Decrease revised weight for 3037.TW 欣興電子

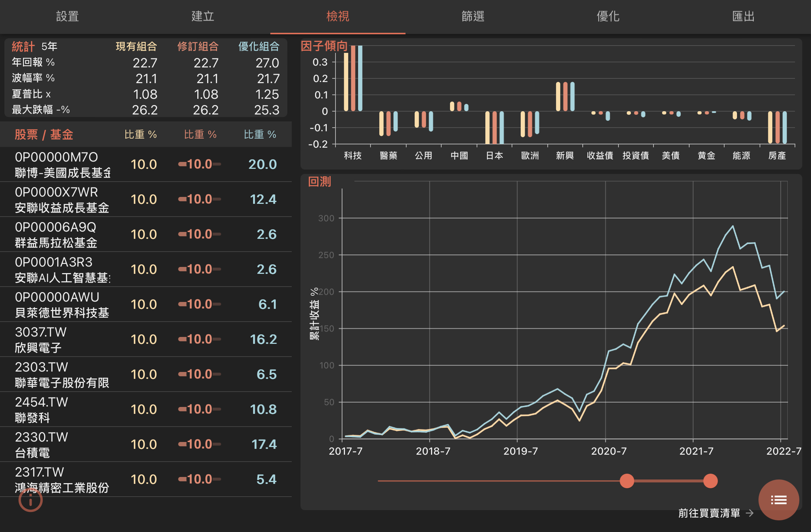pos(182,339)
